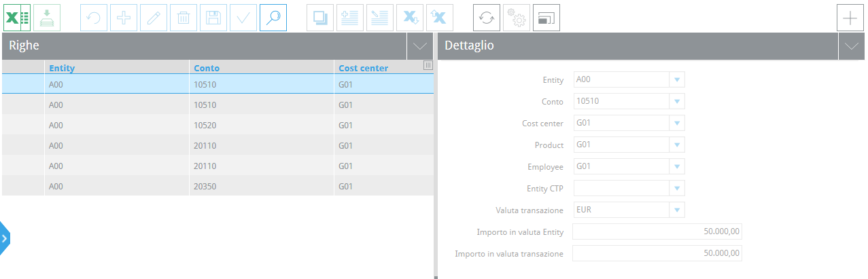The image size is (868, 279).
Task: Collapse the Dettaglio panel chevron
Action: click(852, 46)
